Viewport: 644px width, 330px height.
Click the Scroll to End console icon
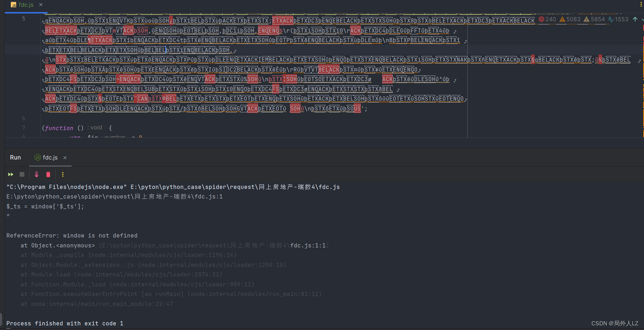pyautogui.click(x=36, y=174)
